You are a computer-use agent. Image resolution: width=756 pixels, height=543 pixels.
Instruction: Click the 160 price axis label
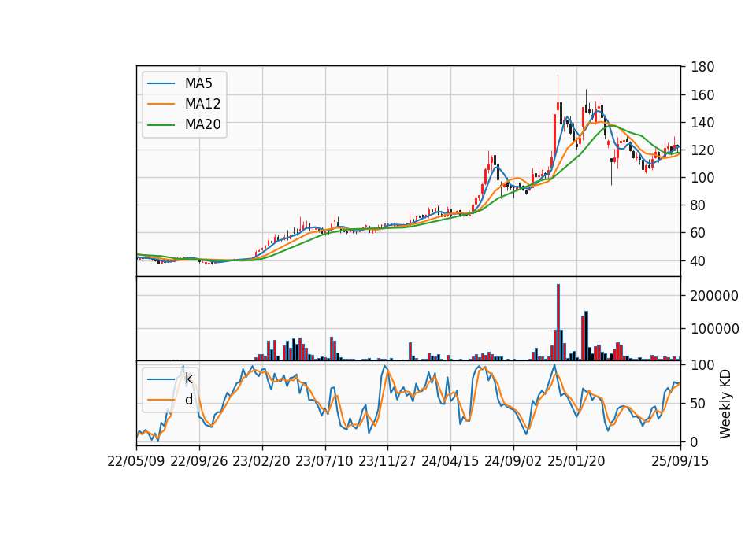click(x=702, y=95)
